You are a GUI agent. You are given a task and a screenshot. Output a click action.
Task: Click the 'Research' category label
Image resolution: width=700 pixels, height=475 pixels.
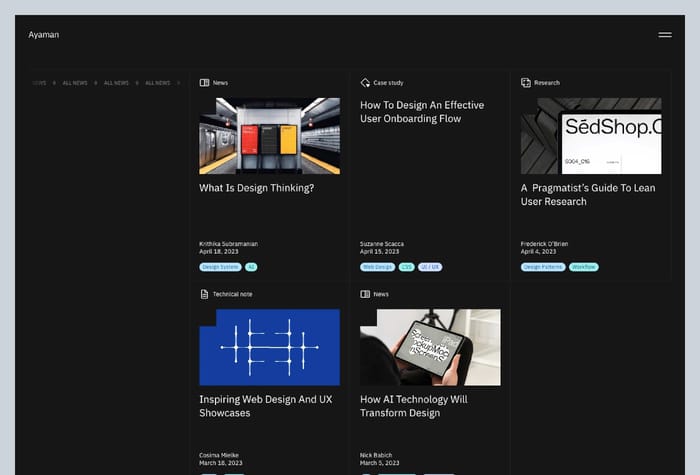tap(547, 83)
